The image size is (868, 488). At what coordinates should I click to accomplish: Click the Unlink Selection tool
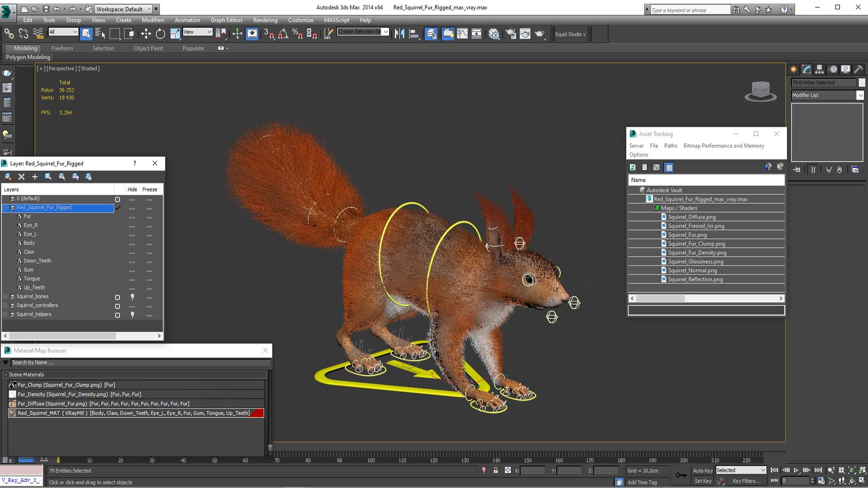pos(23,33)
